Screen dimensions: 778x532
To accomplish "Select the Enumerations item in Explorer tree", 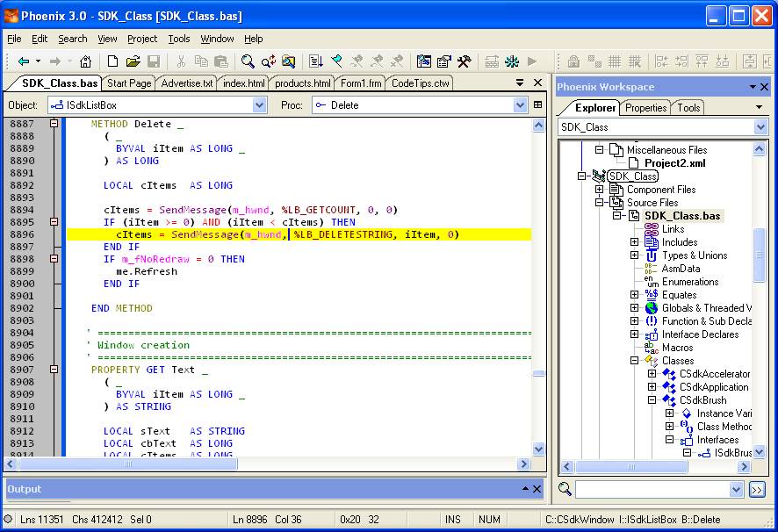I will [690, 282].
